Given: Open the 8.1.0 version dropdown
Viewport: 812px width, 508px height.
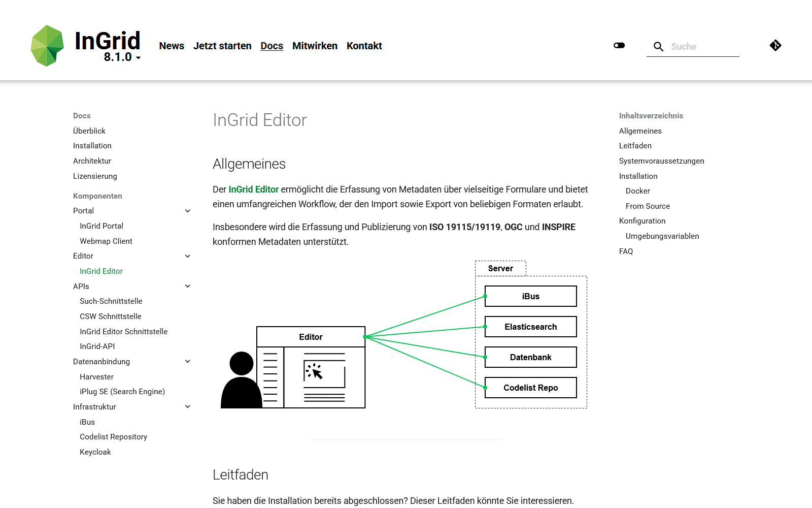Looking at the screenshot, I should pyautogui.click(x=122, y=57).
